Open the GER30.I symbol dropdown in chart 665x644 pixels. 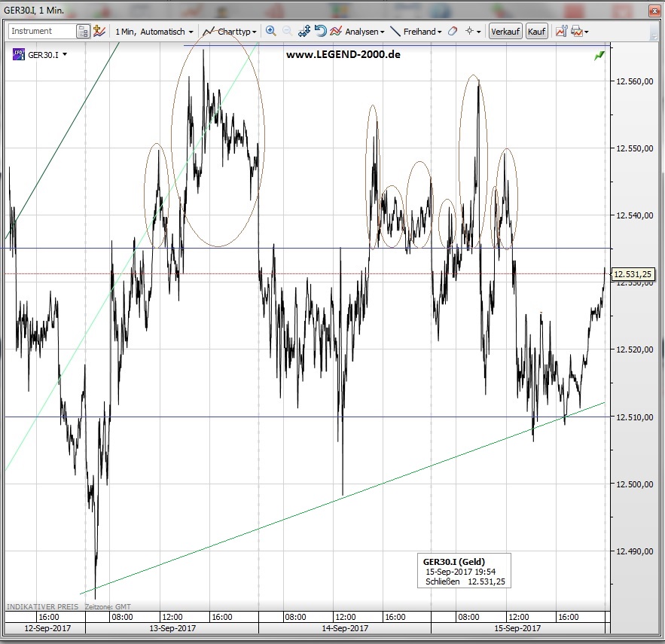coord(47,54)
